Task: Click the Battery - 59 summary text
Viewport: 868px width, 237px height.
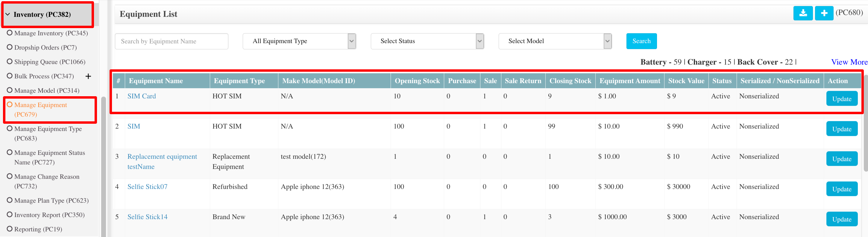Action: [x=661, y=62]
